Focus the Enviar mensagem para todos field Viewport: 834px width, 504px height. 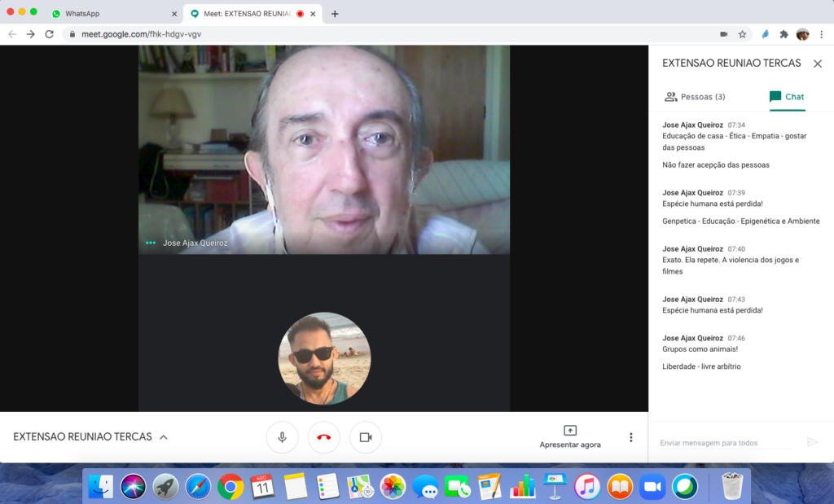coord(726,443)
